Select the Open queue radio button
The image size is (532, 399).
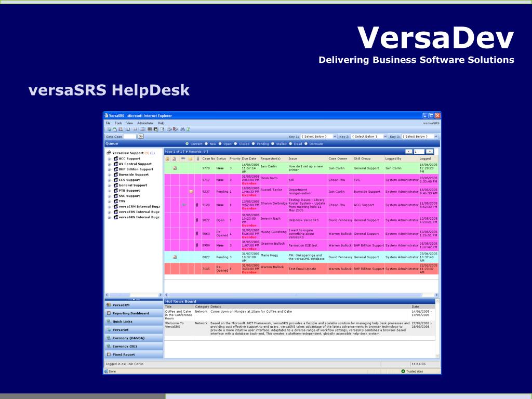[220, 144]
